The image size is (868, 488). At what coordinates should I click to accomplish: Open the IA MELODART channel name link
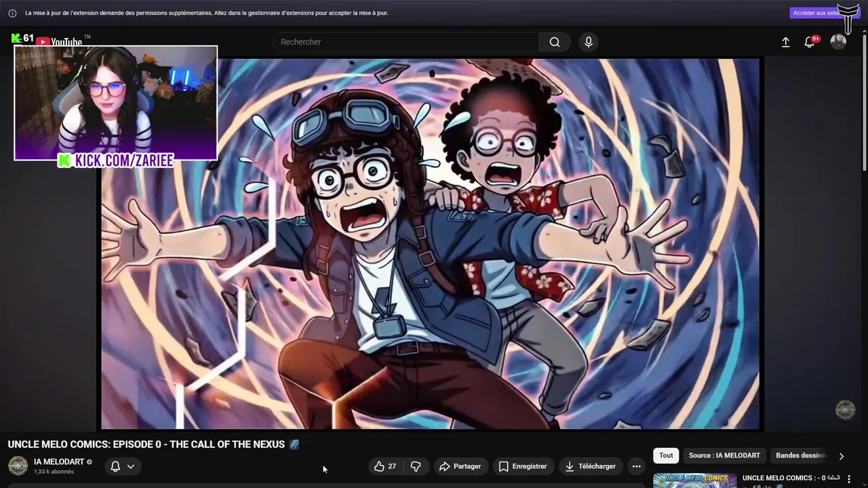(x=59, y=462)
